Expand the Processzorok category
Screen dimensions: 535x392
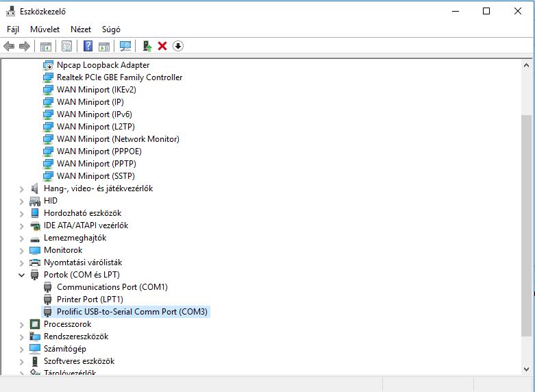pos(22,324)
